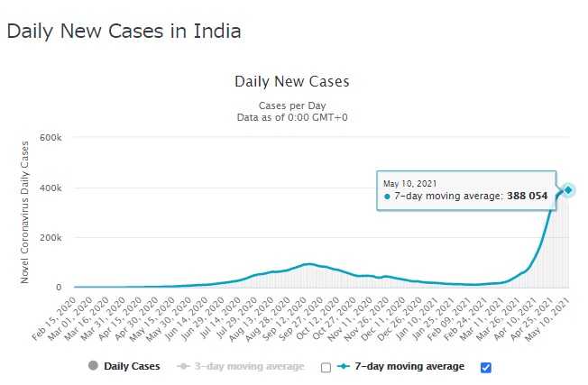Click the "Novel Coronavirus Daily Cases" axis title
This screenshot has height=385, width=588.
[x=25, y=212]
